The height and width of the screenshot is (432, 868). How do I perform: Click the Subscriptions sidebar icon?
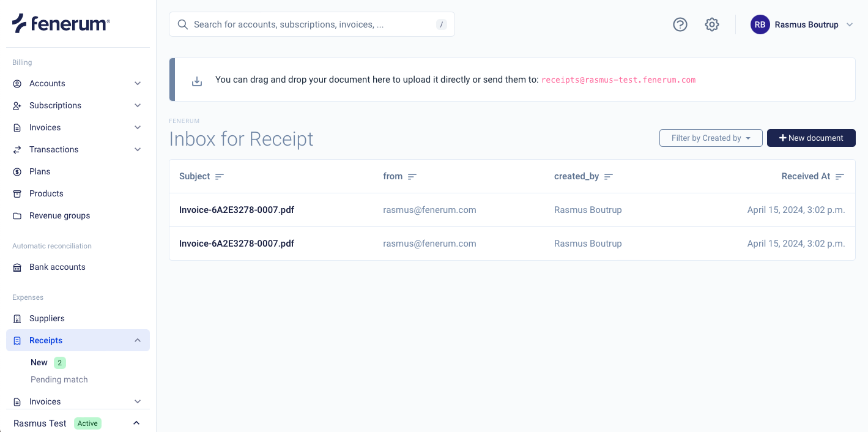tap(17, 105)
